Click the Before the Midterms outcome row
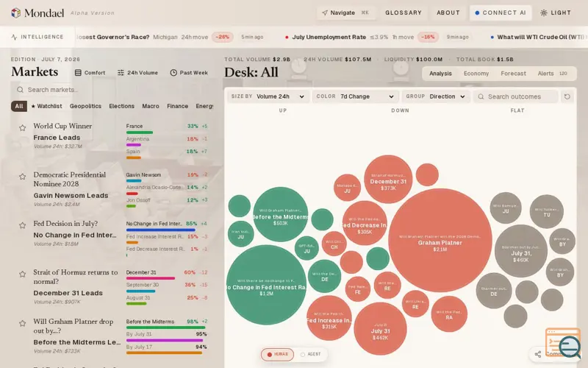This screenshot has width=588, height=368. 167,325
